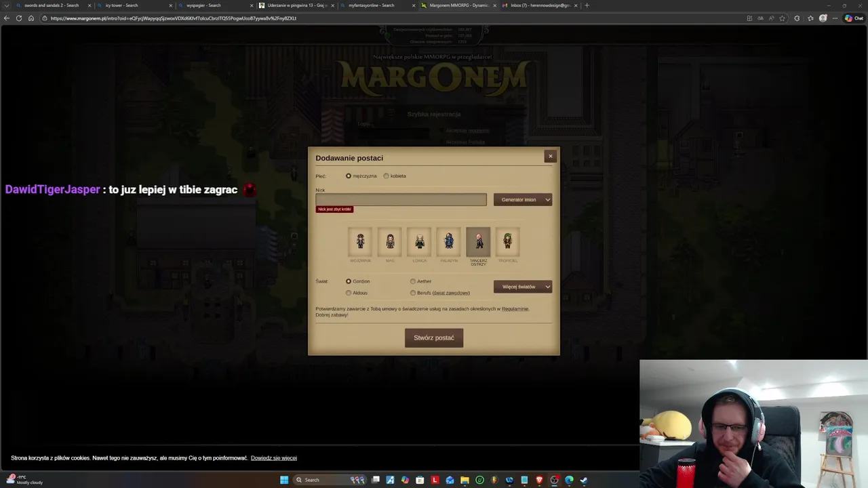
Task: Select the Aether world radio button
Action: coord(413,281)
